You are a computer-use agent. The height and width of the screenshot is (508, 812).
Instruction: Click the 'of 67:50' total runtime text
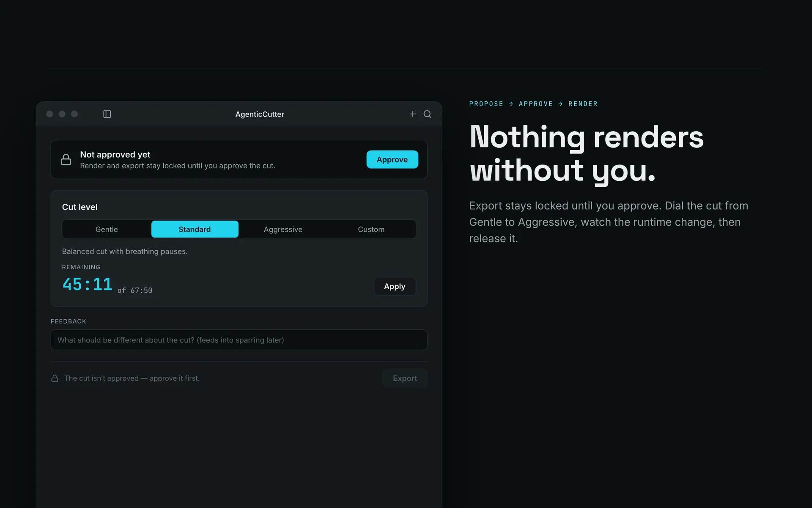point(135,290)
